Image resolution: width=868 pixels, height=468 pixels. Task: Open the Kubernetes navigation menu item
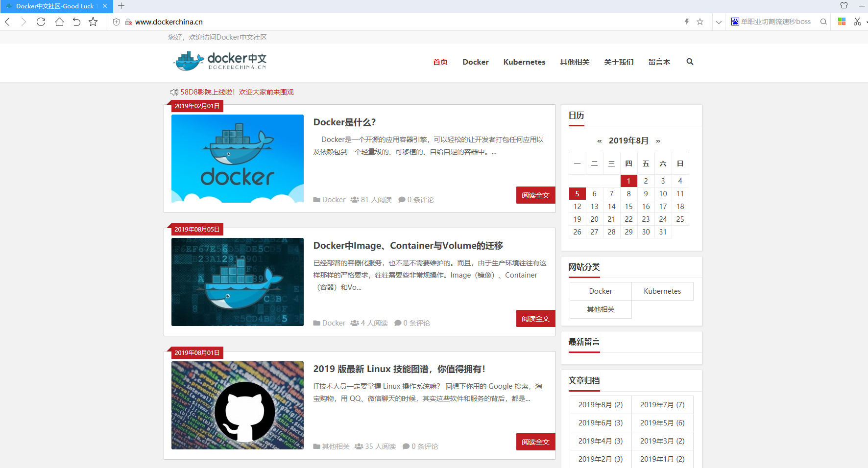(524, 62)
